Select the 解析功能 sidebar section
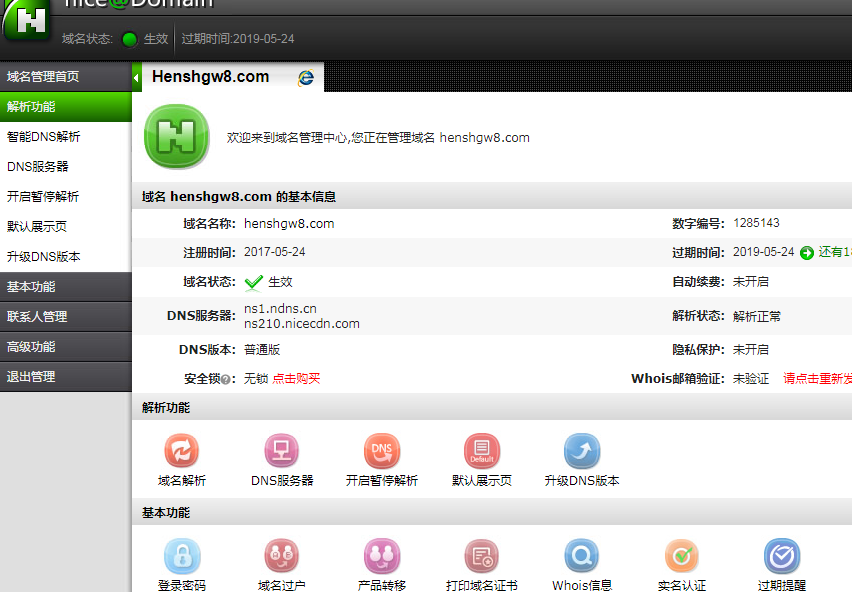Screen dimensions: 852x592 pyautogui.click(x=66, y=106)
